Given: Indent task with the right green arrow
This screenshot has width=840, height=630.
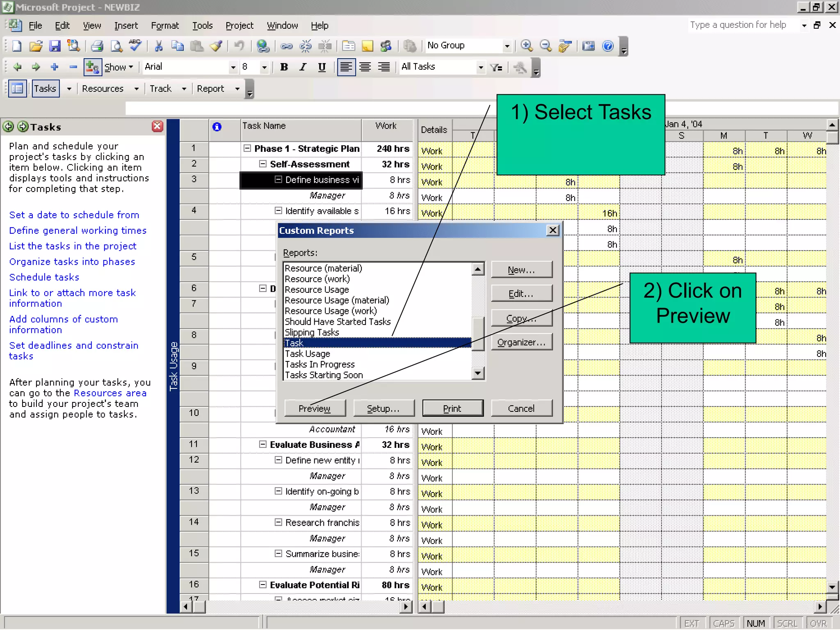Looking at the screenshot, I should [x=36, y=67].
